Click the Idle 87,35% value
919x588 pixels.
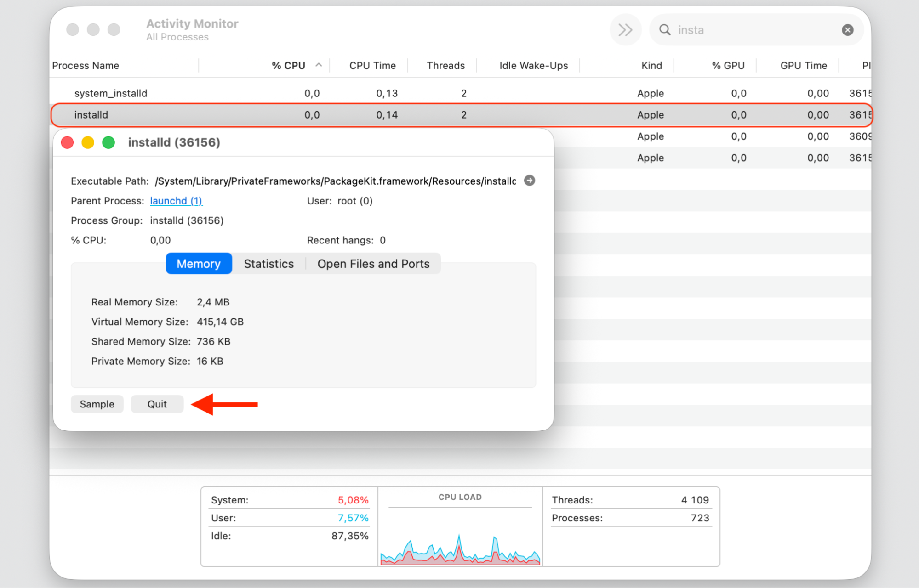tap(350, 536)
